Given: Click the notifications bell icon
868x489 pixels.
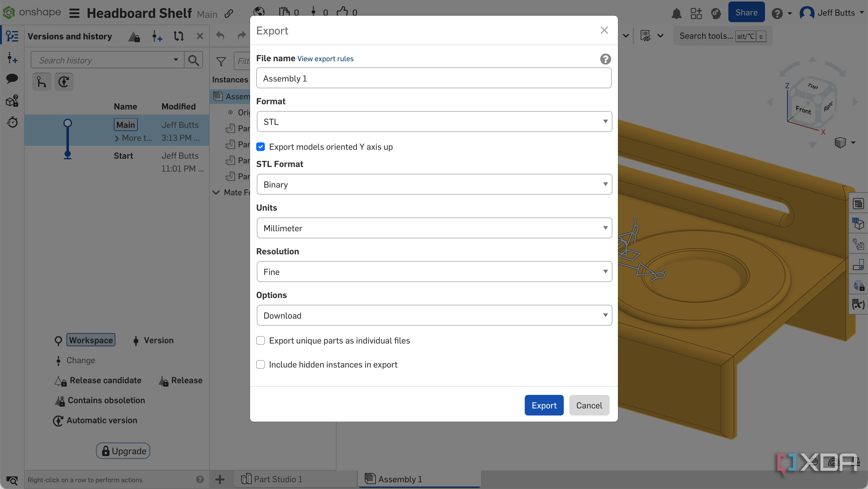Looking at the screenshot, I should click(677, 13).
